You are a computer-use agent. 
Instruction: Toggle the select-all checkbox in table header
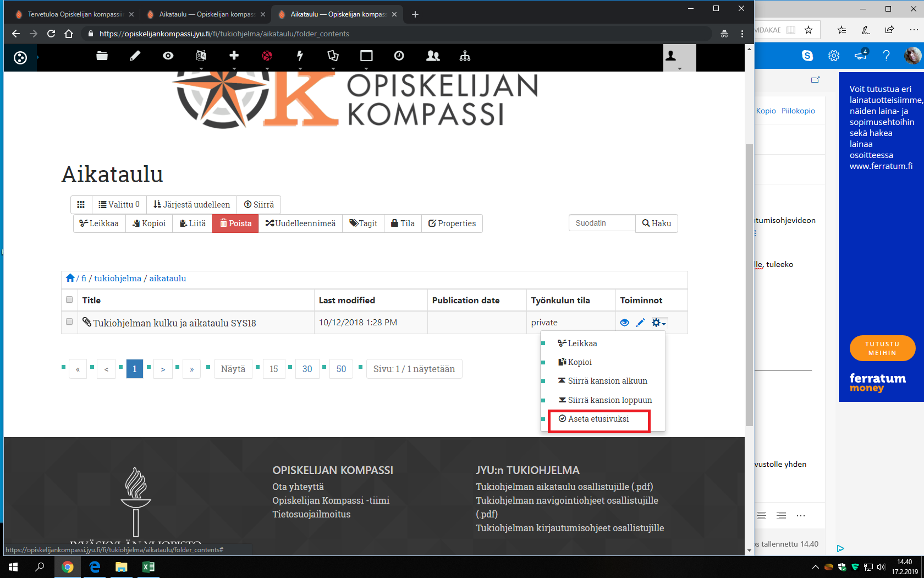tap(69, 299)
